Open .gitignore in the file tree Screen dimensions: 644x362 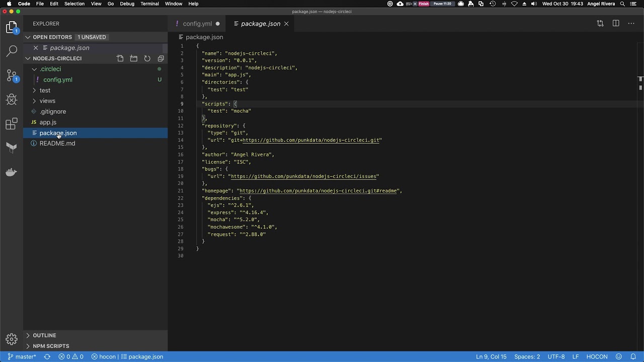point(53,112)
